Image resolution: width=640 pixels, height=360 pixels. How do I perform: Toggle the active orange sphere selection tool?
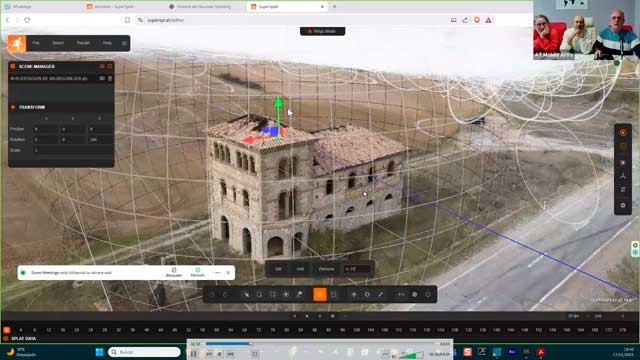pos(320,294)
